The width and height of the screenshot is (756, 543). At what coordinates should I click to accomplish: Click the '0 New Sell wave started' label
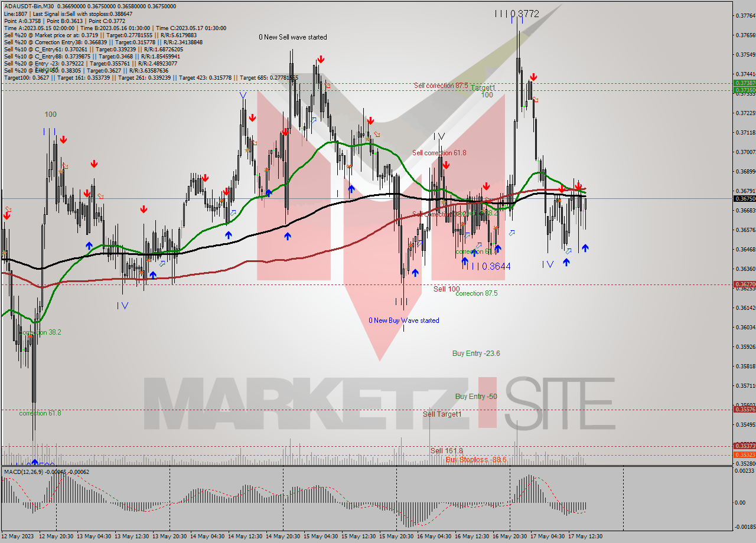click(x=293, y=37)
